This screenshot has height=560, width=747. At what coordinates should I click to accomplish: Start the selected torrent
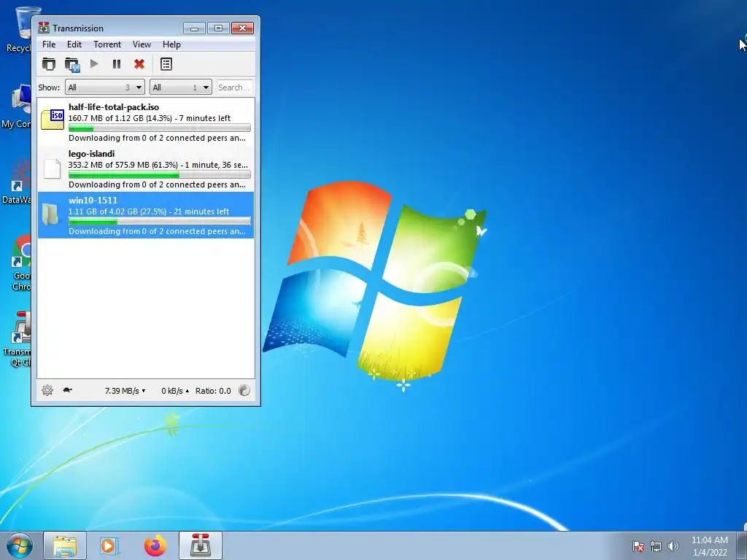94,64
